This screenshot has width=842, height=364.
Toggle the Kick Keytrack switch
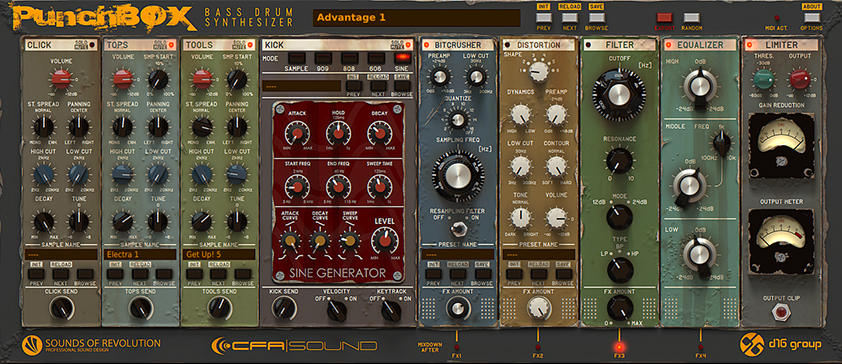tap(391, 310)
